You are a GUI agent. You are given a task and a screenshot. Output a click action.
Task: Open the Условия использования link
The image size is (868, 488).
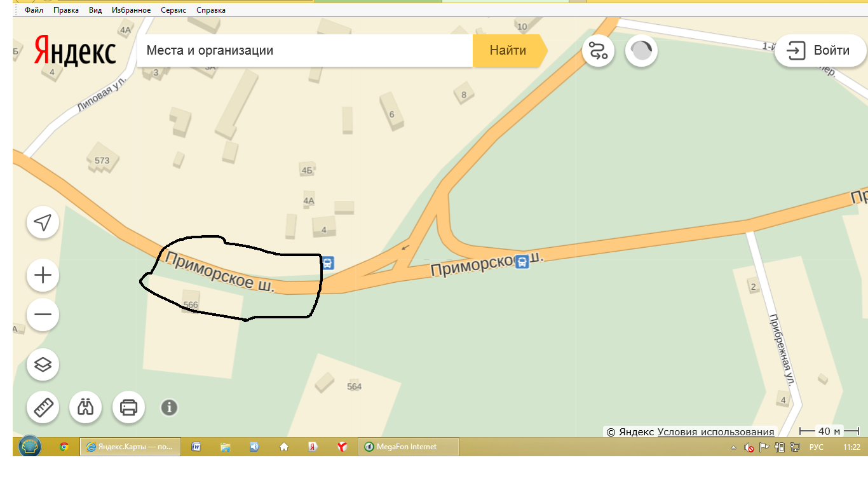pos(715,431)
